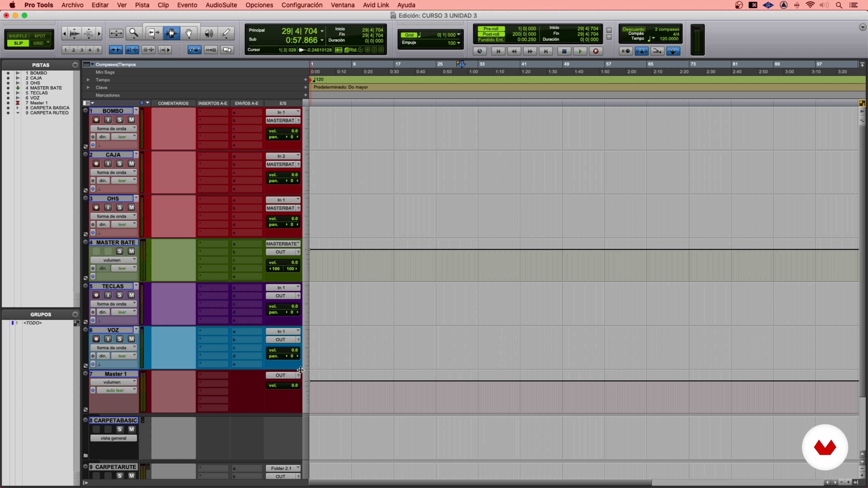Open MASTER BATE volumen view selector

pos(113,260)
